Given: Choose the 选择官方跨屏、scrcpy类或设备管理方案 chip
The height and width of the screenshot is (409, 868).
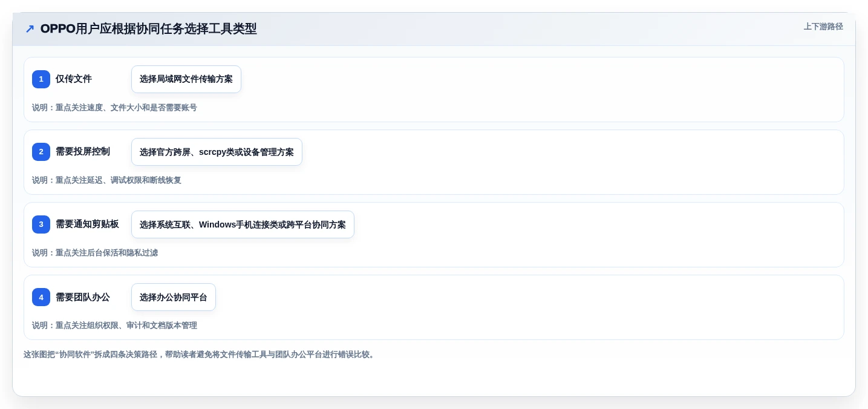Looking at the screenshot, I should click(x=217, y=152).
